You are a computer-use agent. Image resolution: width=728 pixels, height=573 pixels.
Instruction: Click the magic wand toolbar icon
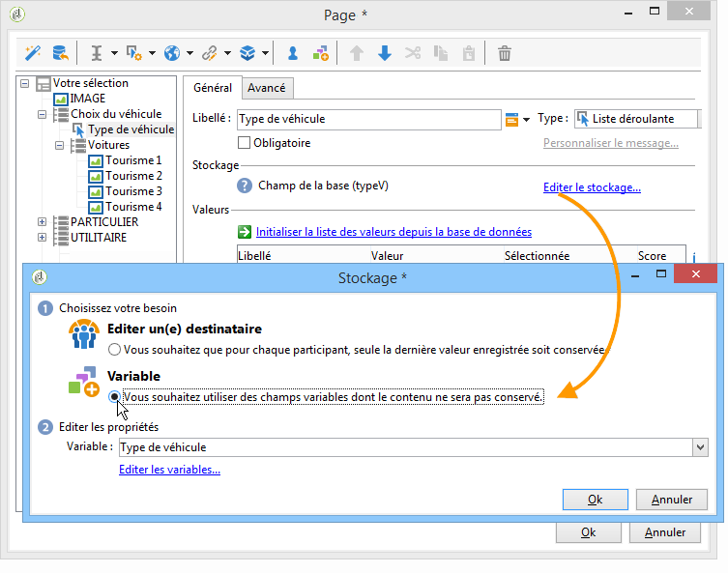coord(32,53)
